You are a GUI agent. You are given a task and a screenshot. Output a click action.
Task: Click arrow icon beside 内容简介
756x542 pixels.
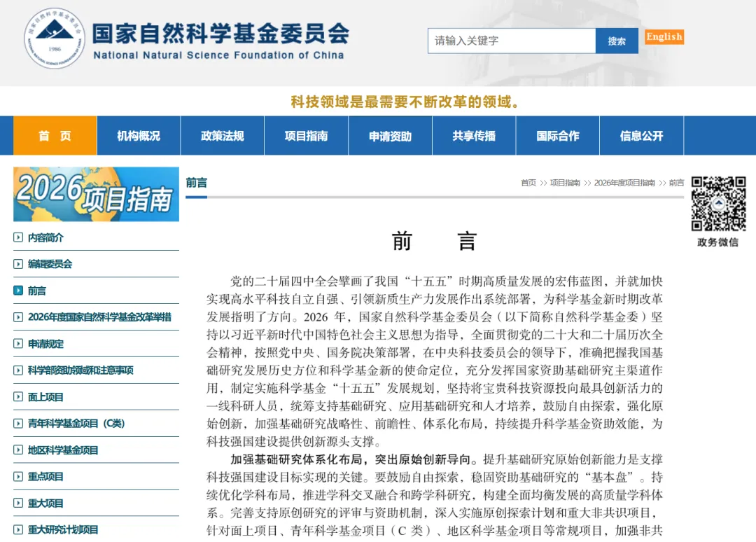pos(18,237)
